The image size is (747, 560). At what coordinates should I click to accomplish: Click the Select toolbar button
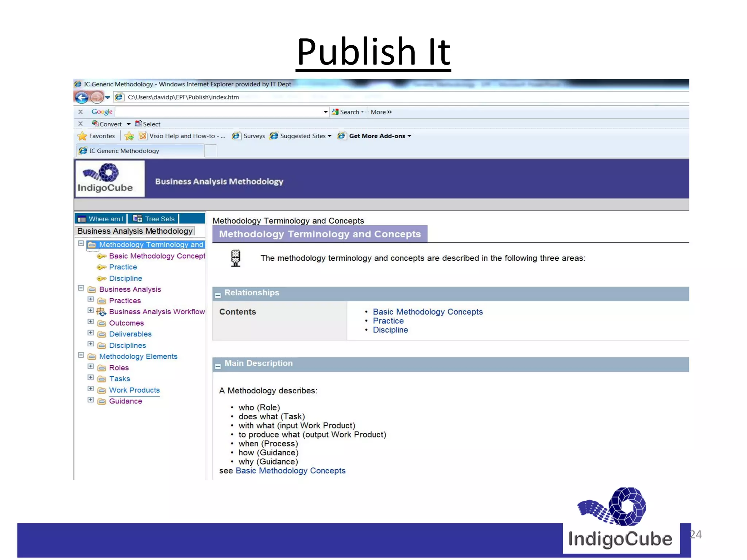click(x=148, y=124)
